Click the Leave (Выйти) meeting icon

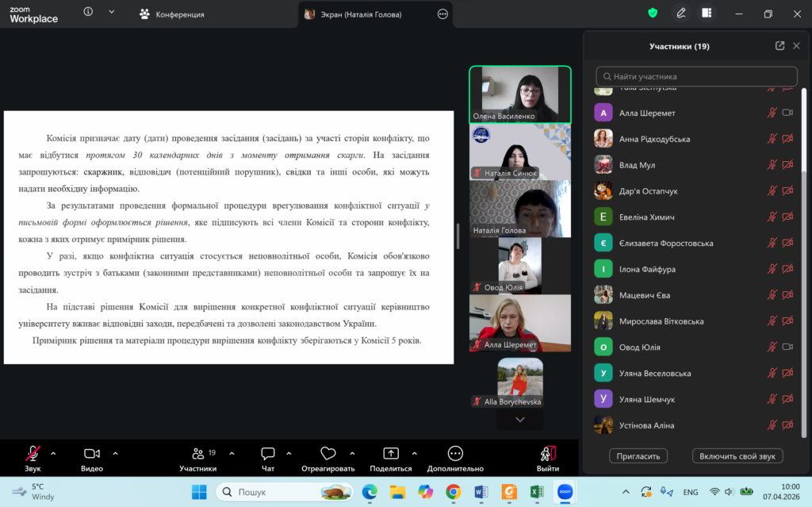547,454
